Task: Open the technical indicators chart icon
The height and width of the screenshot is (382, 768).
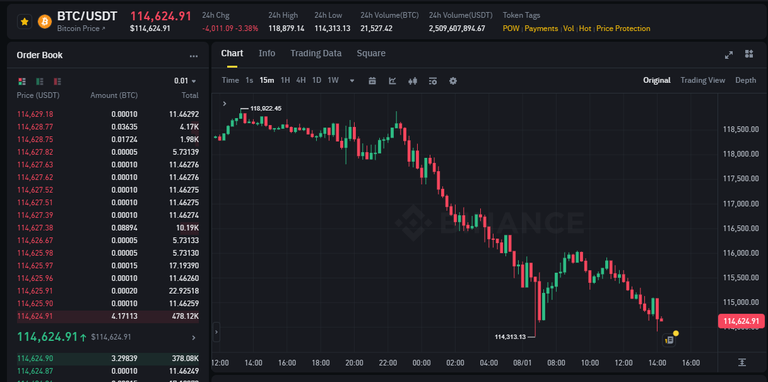Action: 392,81
